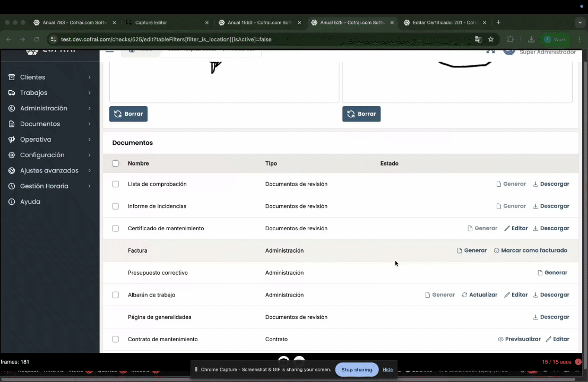Click the browser reload icon

(x=37, y=39)
